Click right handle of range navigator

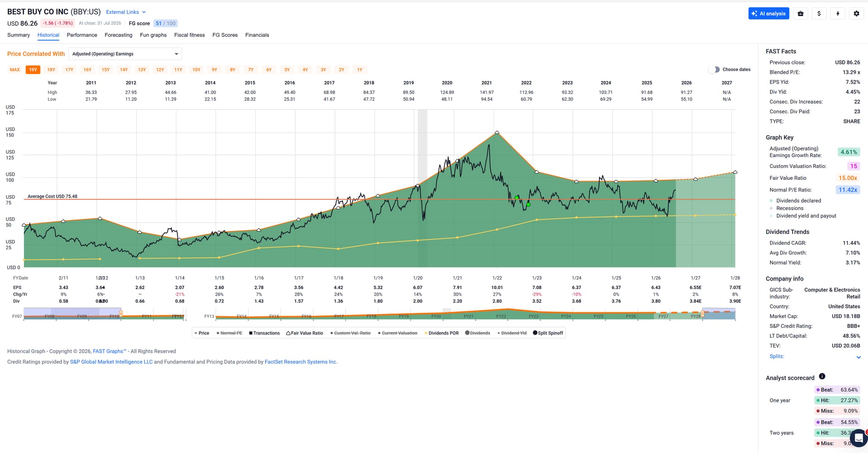pyautogui.click(x=703, y=313)
